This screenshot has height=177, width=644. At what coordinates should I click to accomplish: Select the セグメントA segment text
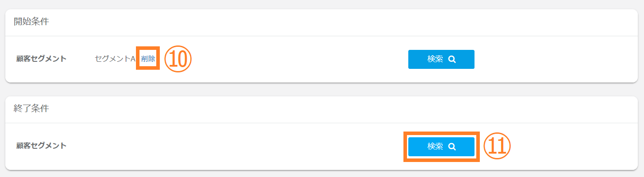pos(115,59)
